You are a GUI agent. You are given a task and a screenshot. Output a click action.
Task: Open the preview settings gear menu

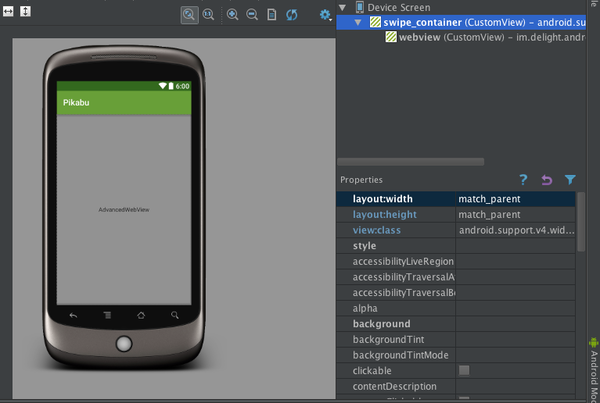[x=325, y=15]
